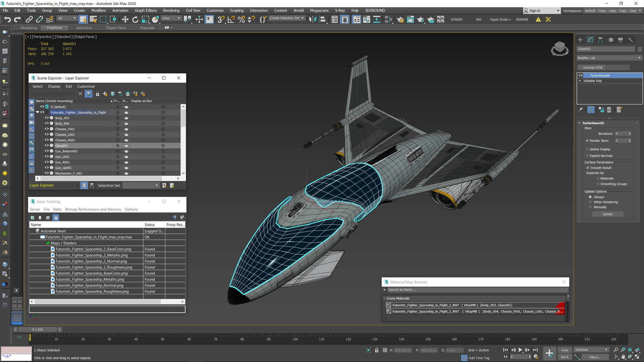Click Glass001 object color swatch
644x362 pixels.
pos(639,49)
